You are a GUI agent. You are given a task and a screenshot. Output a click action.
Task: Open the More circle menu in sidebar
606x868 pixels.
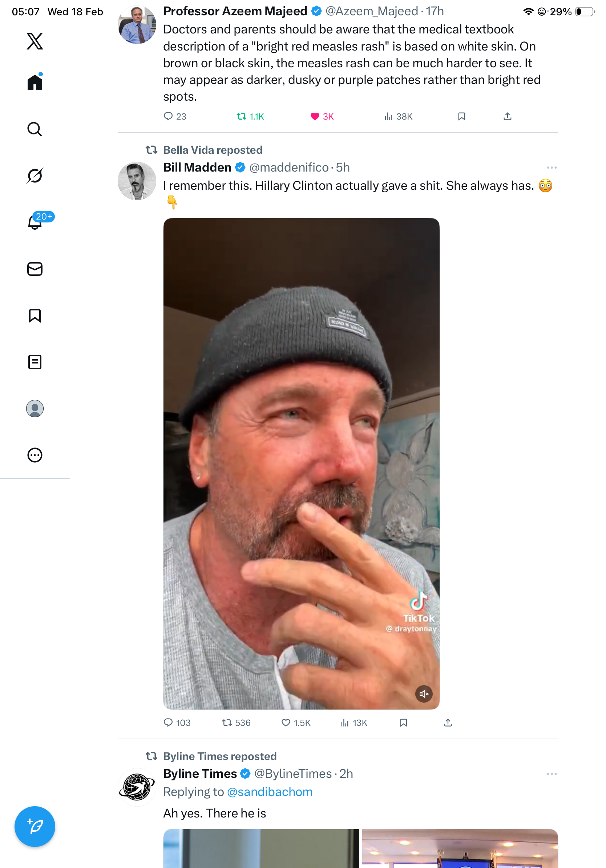click(x=35, y=455)
